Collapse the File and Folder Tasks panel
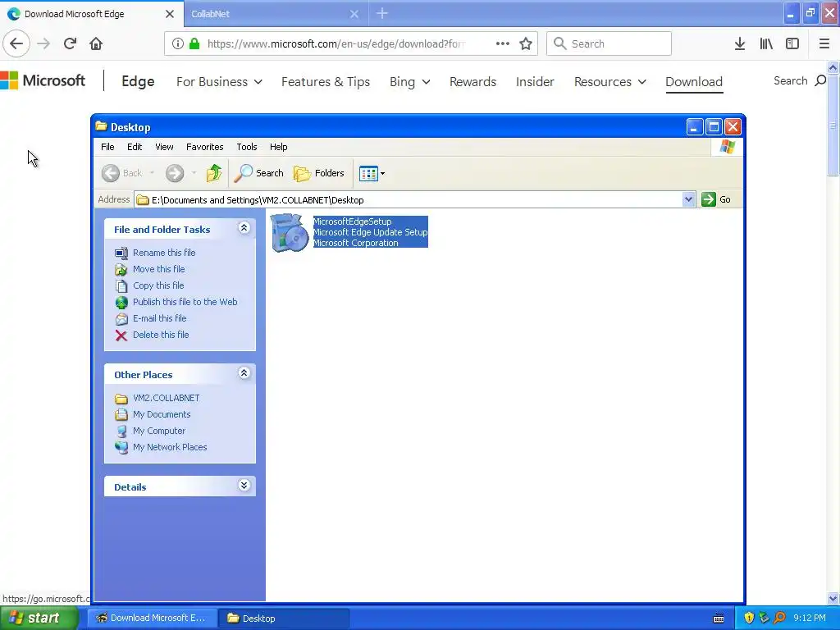 pyautogui.click(x=244, y=228)
